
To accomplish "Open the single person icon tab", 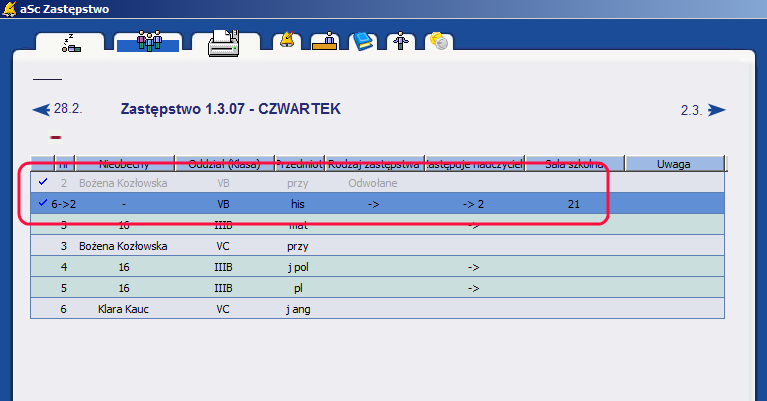I will tap(400, 42).
